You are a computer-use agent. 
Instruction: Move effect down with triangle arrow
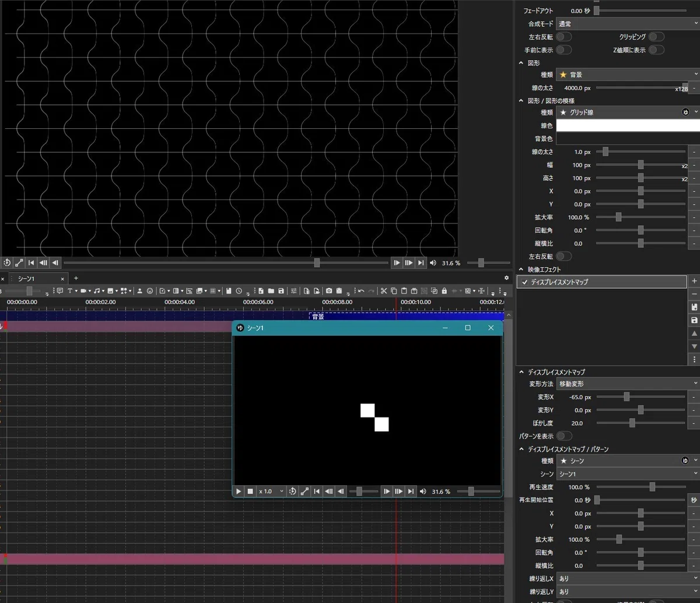pyautogui.click(x=694, y=346)
